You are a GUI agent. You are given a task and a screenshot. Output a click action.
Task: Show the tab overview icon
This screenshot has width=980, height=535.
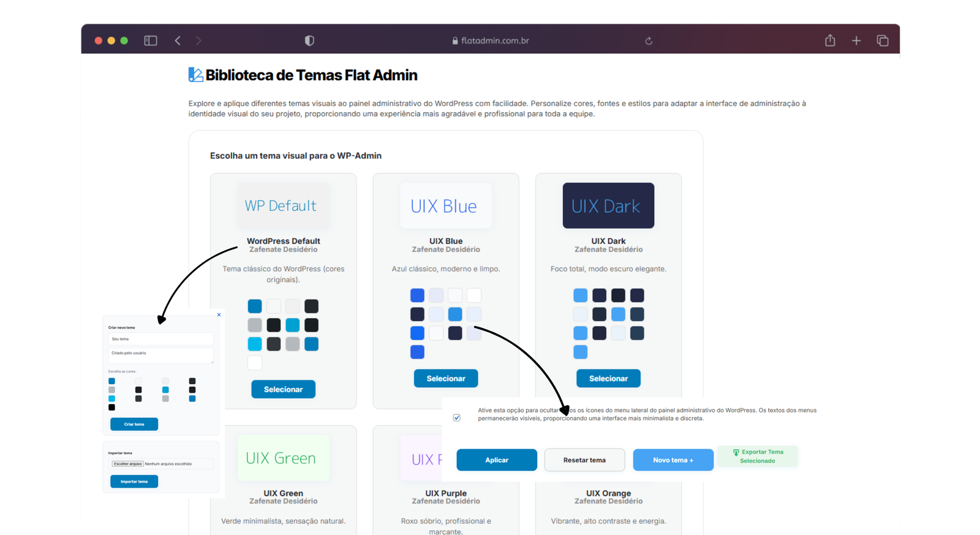883,40
